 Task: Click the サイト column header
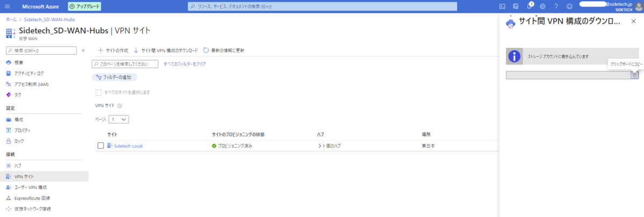pos(112,134)
